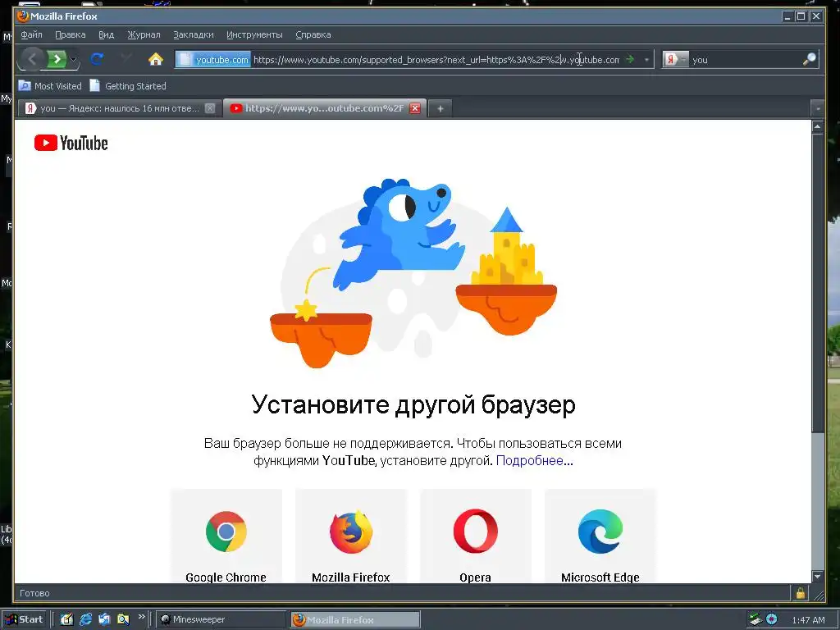840x630 pixels.
Task: Click the first quick launch icon
Action: [66, 619]
